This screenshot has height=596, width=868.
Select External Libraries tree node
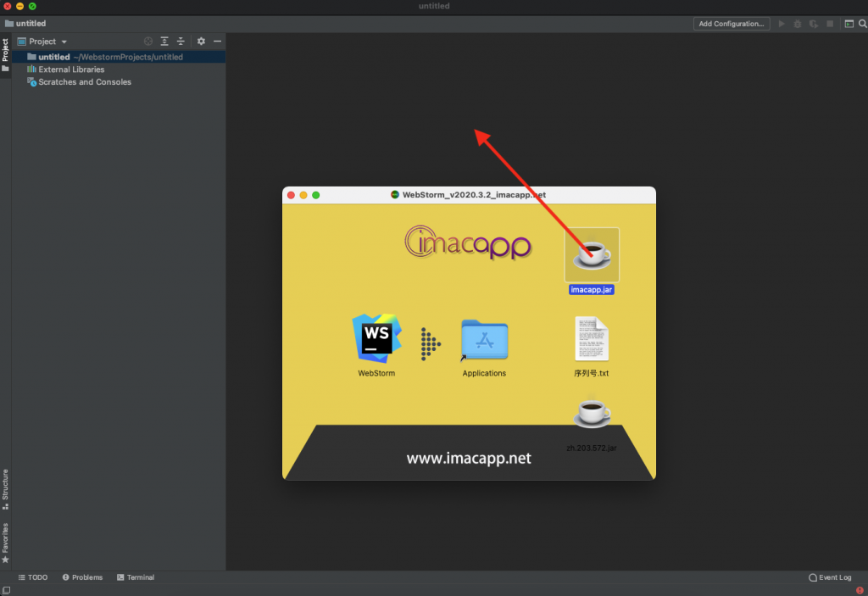tap(66, 70)
